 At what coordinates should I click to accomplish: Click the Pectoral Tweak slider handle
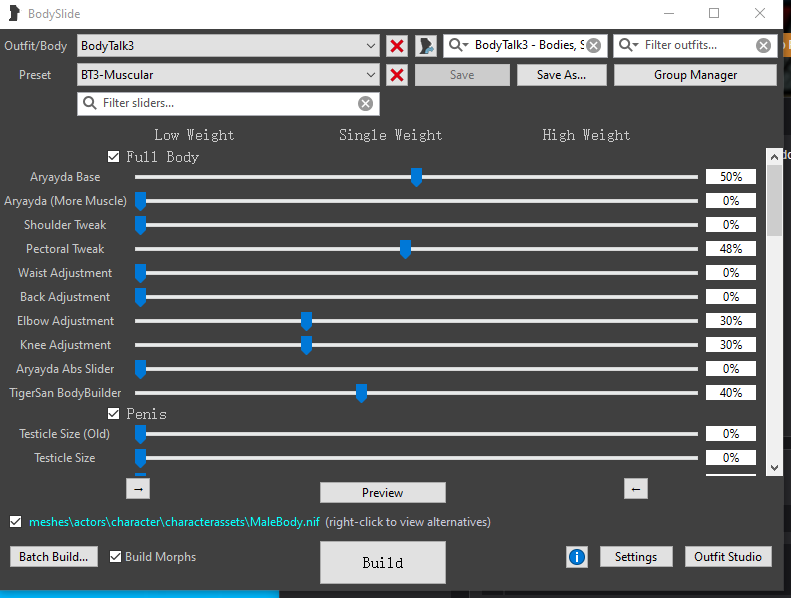tap(405, 249)
